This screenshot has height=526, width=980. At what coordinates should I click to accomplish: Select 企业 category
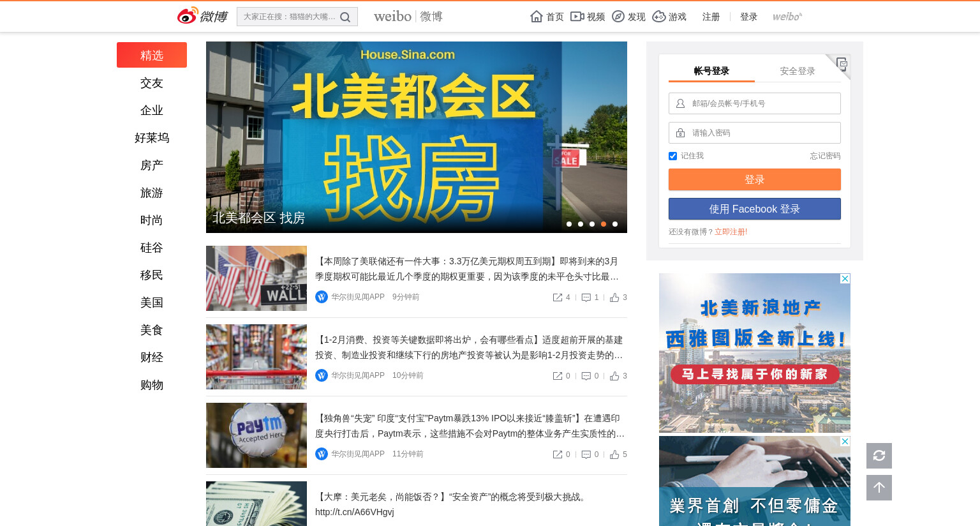click(152, 110)
